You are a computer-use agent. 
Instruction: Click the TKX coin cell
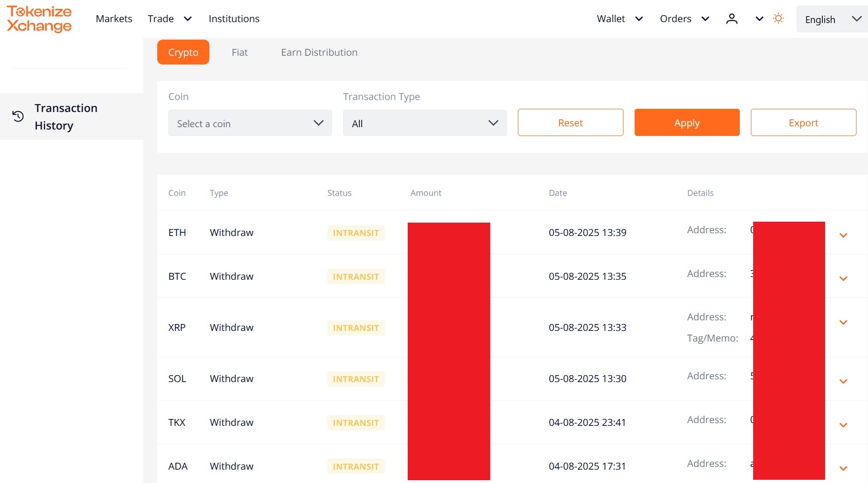point(177,423)
